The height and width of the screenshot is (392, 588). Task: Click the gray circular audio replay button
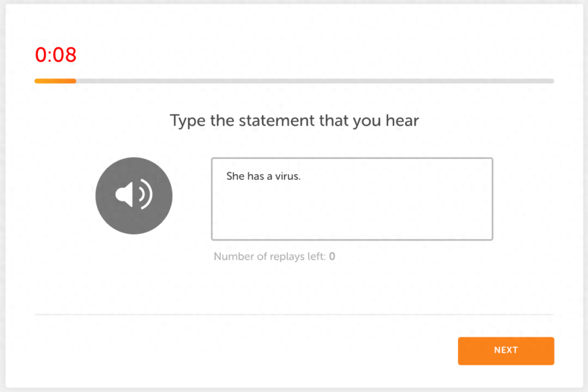(x=134, y=195)
